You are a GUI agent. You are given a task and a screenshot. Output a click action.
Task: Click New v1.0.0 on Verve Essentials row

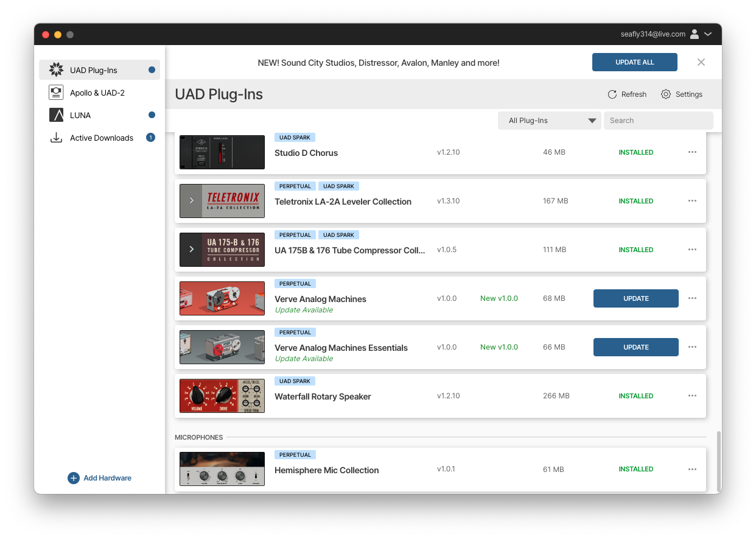point(499,347)
